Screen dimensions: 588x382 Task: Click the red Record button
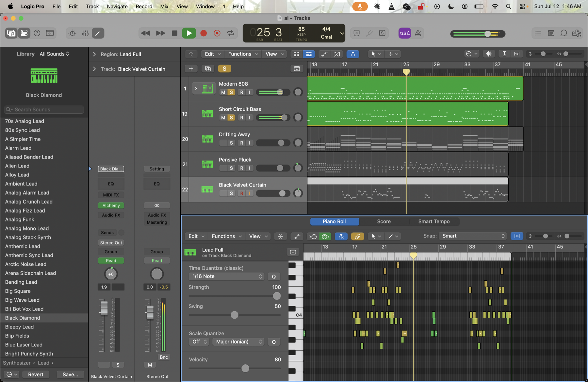[204, 33]
